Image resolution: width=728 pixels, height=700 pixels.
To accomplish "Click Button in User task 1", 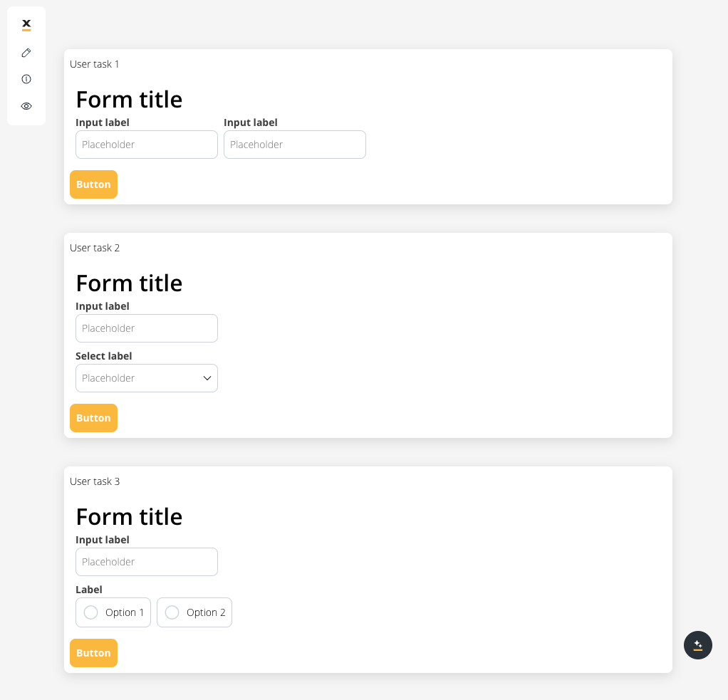I will 93,184.
